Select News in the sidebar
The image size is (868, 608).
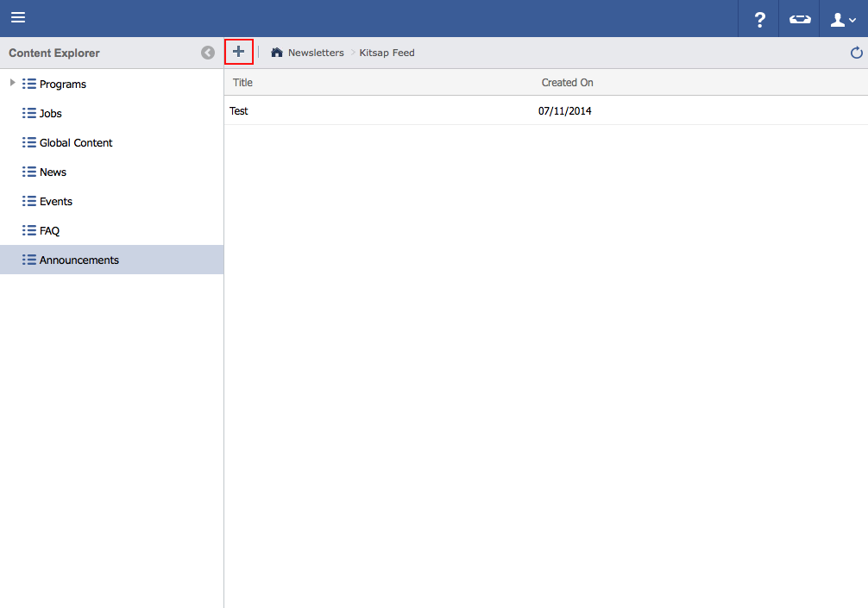tap(53, 172)
